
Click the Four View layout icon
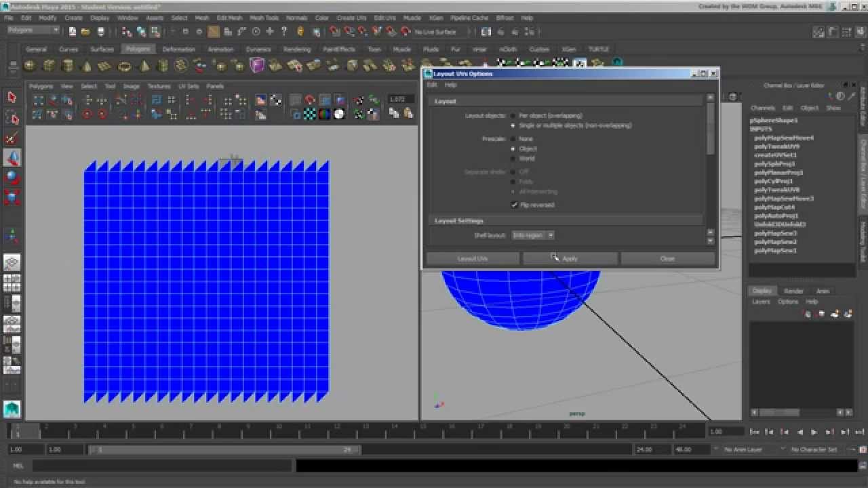tap(12, 283)
